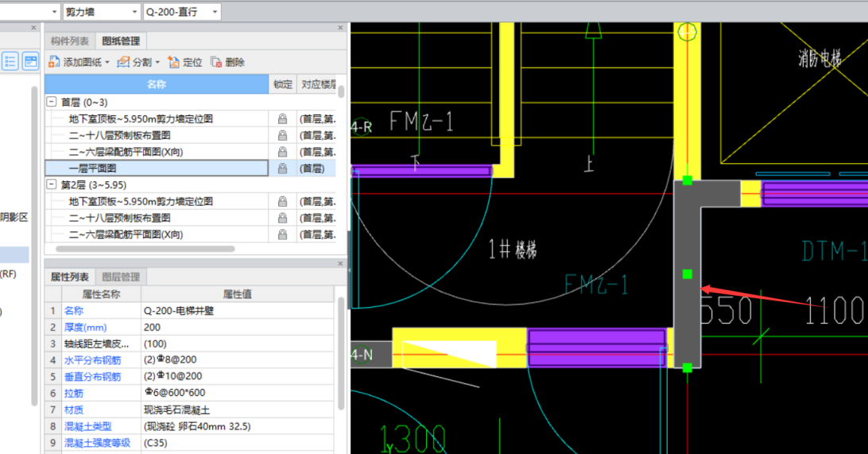868x454 pixels.
Task: Click the 删除 delete drawing icon
Action: 216,62
